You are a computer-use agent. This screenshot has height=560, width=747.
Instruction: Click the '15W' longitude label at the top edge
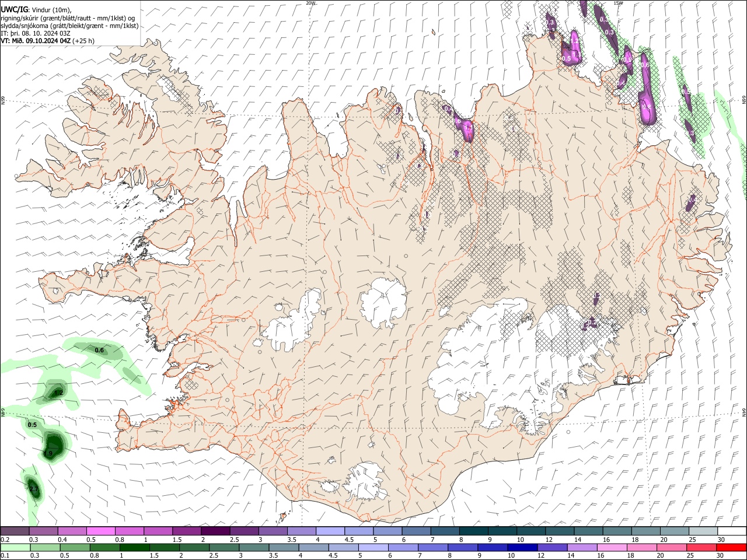[x=618, y=3]
